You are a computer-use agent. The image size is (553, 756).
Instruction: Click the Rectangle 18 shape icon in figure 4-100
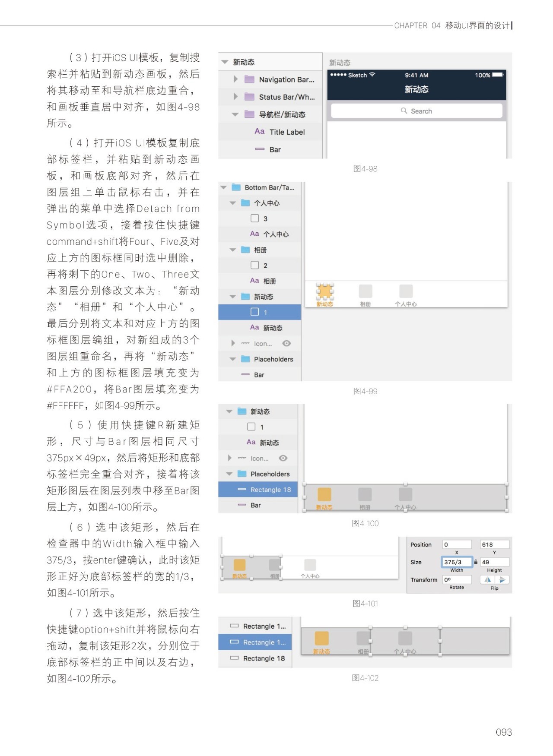click(242, 489)
